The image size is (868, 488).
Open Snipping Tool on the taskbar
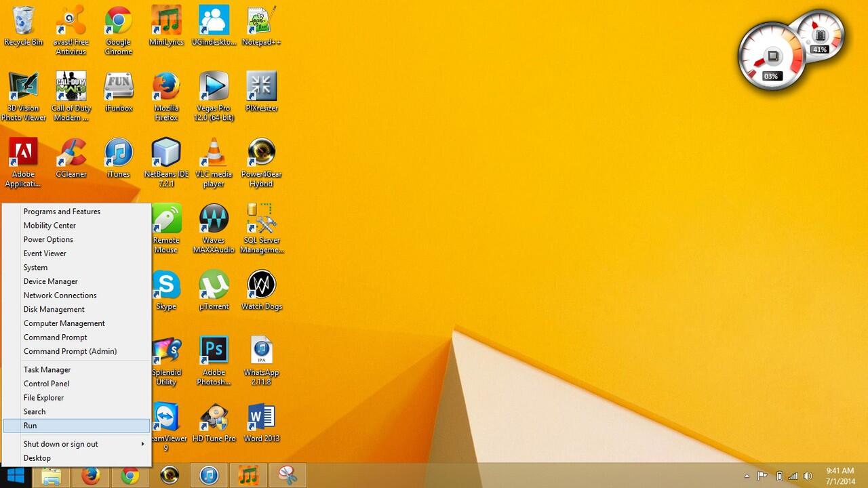288,476
